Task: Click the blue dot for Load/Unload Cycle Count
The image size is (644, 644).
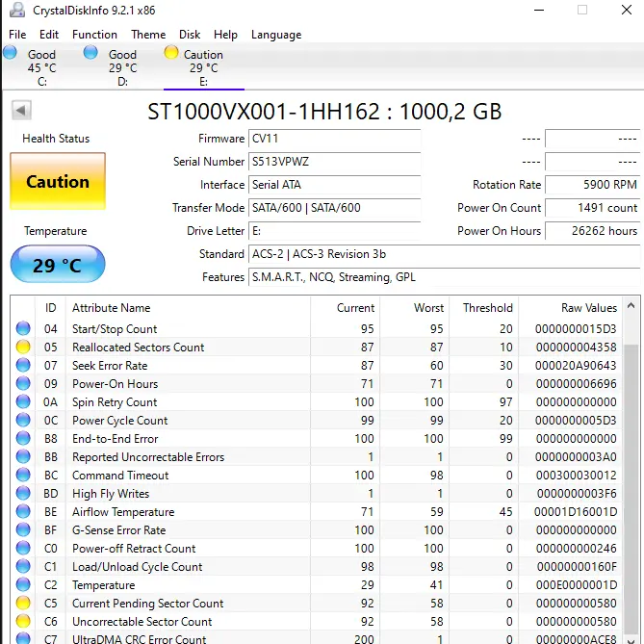Action: click(x=23, y=566)
